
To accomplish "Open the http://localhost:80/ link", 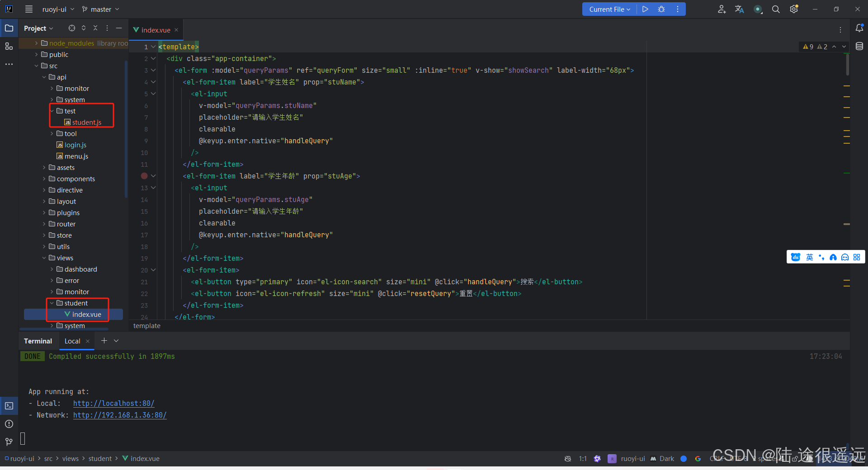I will [x=114, y=403].
